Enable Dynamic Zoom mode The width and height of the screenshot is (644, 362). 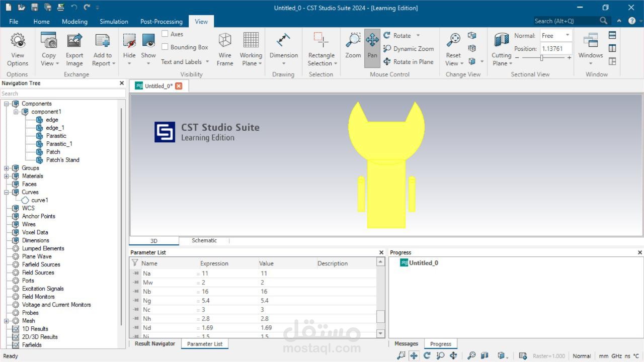[x=409, y=49]
